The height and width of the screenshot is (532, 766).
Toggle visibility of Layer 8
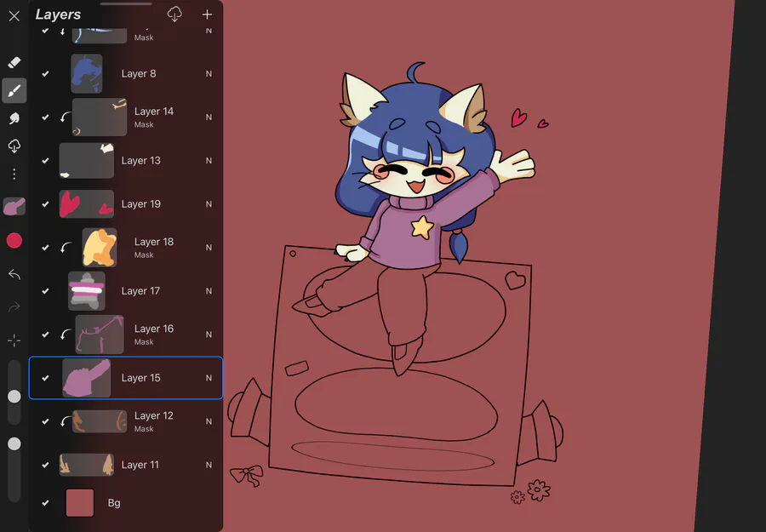click(45, 74)
